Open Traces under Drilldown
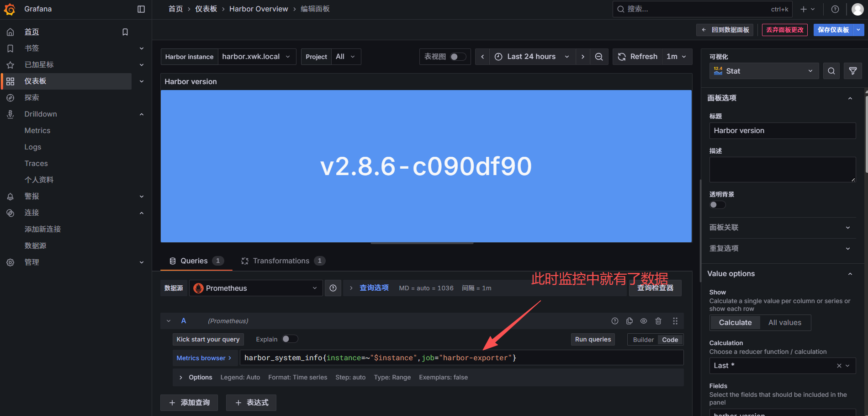868x416 pixels. 36,164
